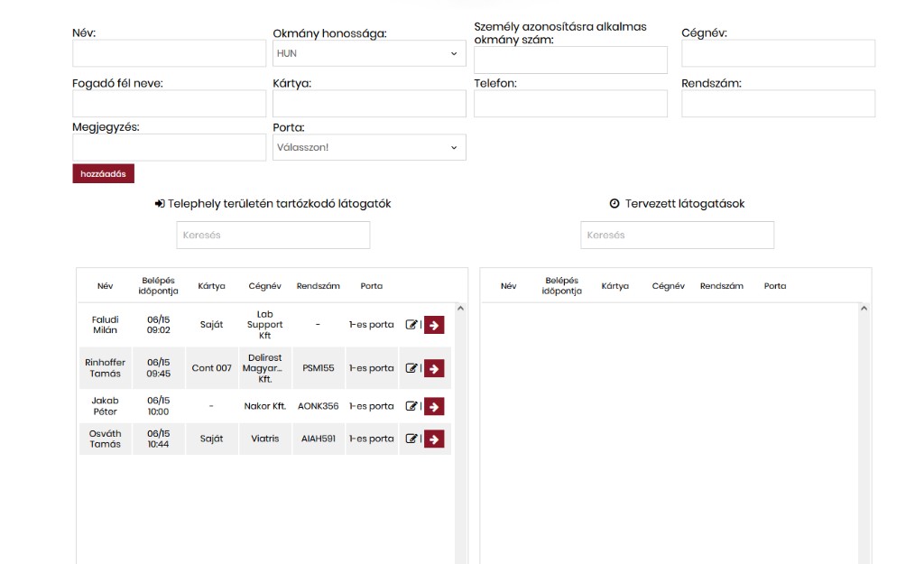Click entry time 06/15 10:00
This screenshot has width=924, height=564.
pos(158,406)
